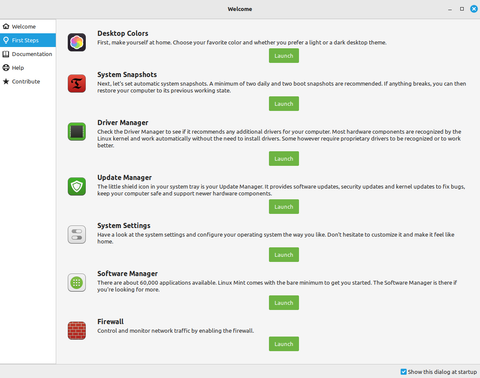
Task: Launch the Software Manager
Action: tap(284, 303)
